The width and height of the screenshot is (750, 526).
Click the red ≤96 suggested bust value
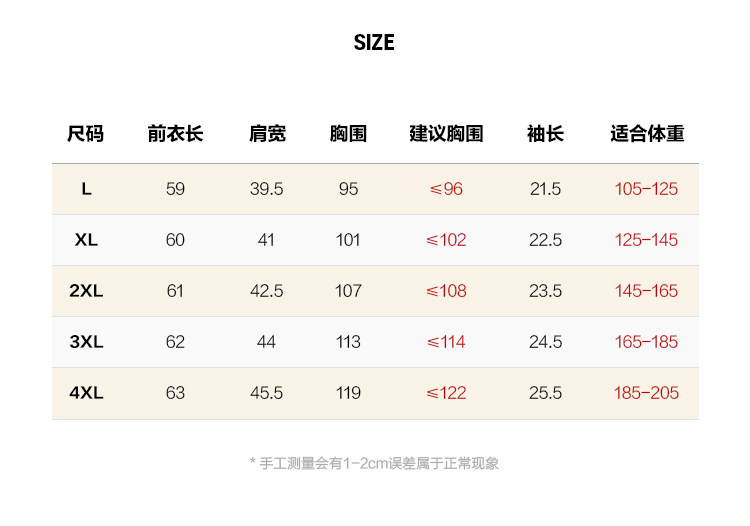coord(446,189)
